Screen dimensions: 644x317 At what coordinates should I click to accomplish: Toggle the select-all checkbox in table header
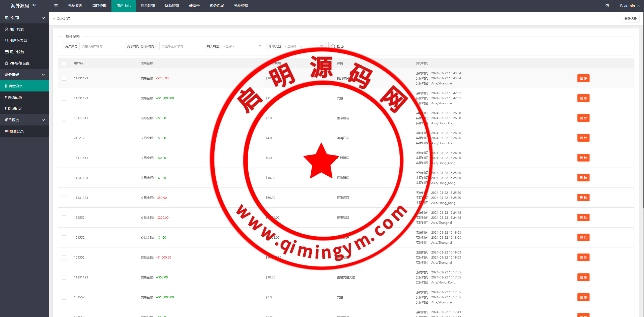[64, 64]
